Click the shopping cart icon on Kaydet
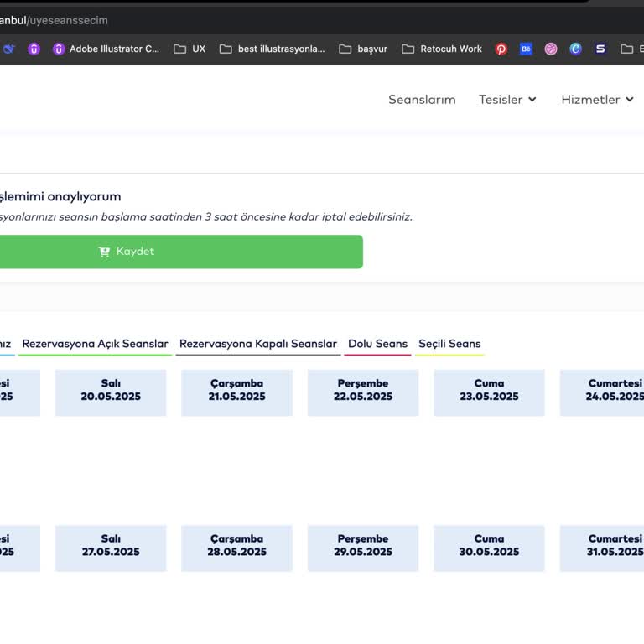Viewport: 644px width, 644px height. point(104,252)
